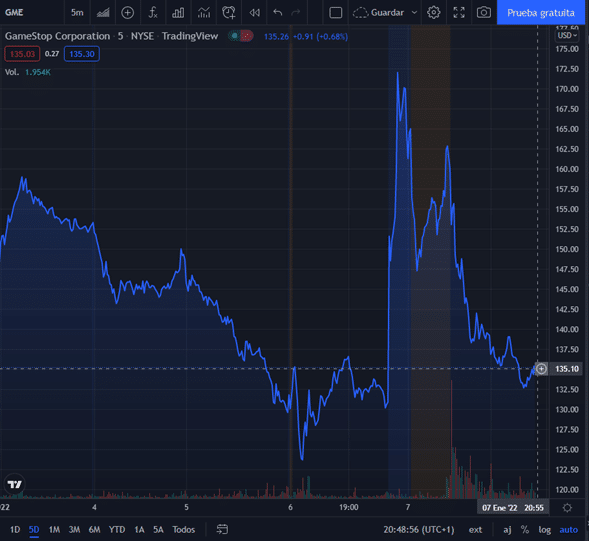
Task: Click the plus icon at price 135.10
Action: coord(541,369)
